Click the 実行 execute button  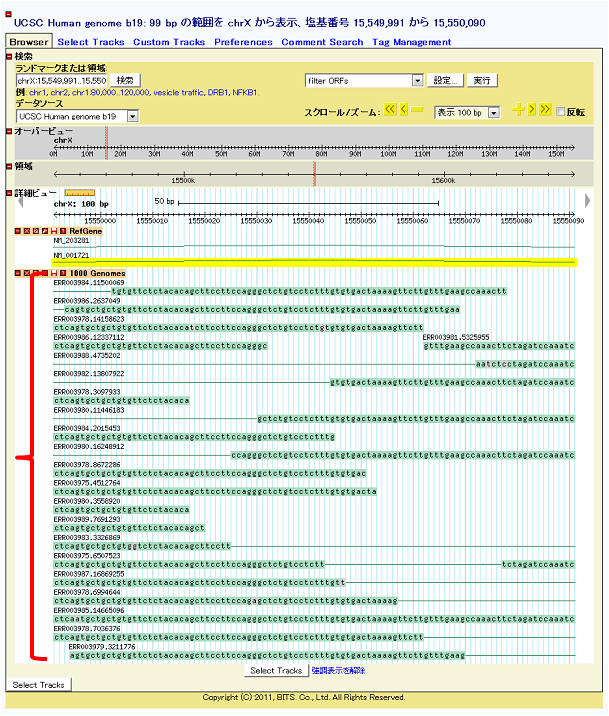point(482,81)
